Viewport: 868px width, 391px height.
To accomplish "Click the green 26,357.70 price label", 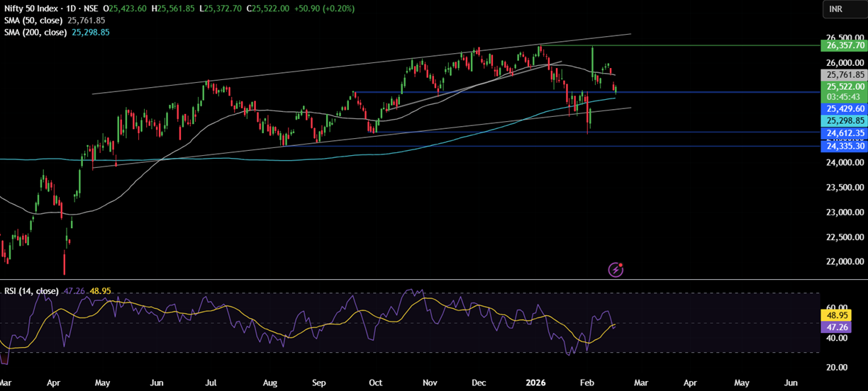I will 843,45.
